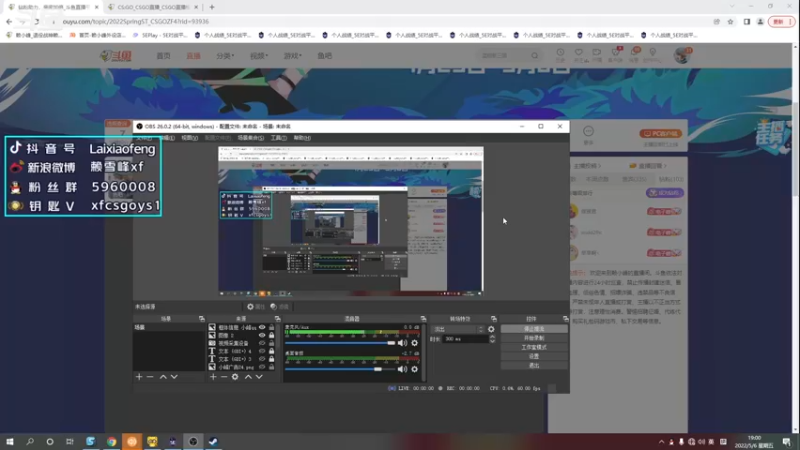This screenshot has height=450, width=800.
Task: Toggle lock on 图像 2 source
Action: 271,335
